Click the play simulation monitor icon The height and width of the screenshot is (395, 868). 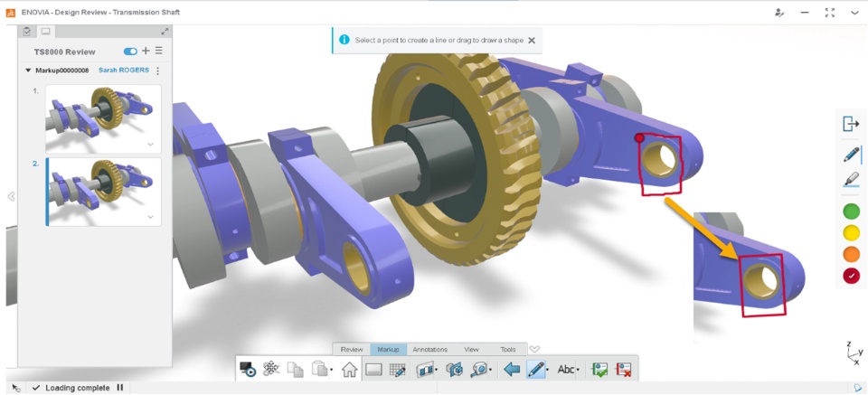coord(247,369)
